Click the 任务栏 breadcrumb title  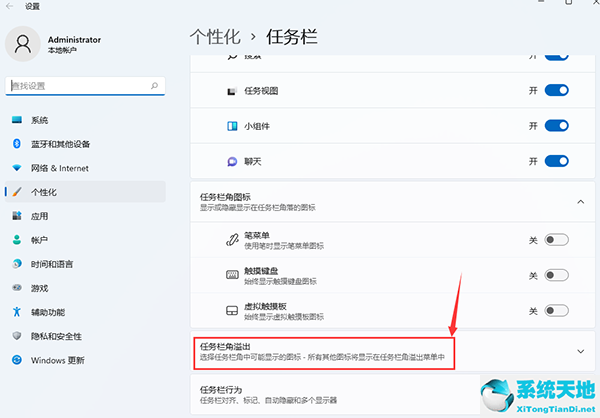coord(292,37)
